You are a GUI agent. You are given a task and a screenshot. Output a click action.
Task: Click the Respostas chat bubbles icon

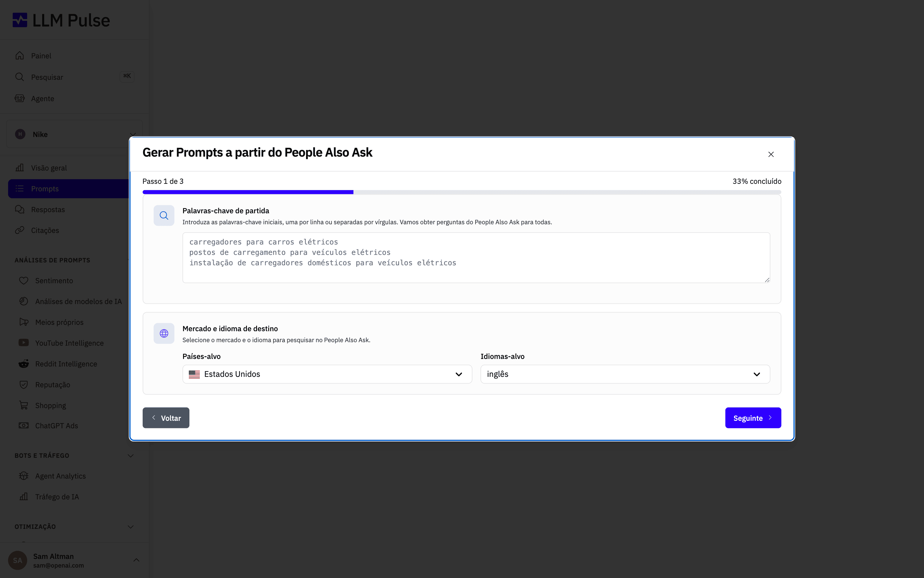(x=19, y=210)
